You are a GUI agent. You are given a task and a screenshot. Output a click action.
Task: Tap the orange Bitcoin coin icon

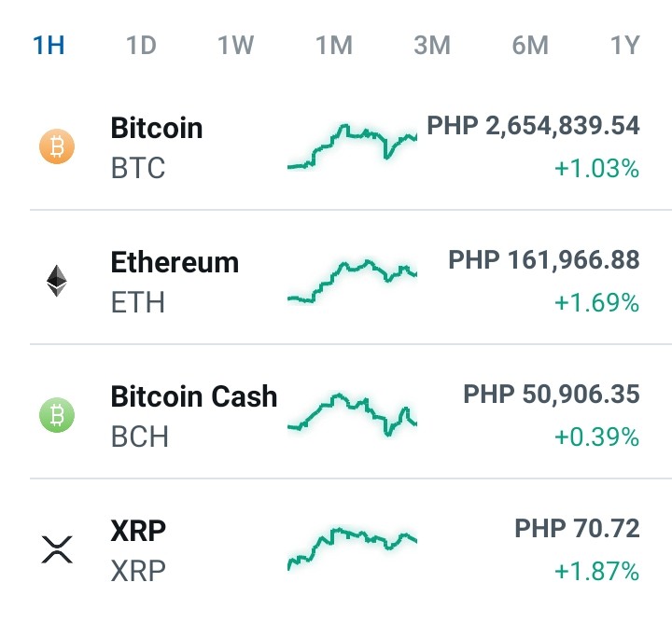point(57,146)
